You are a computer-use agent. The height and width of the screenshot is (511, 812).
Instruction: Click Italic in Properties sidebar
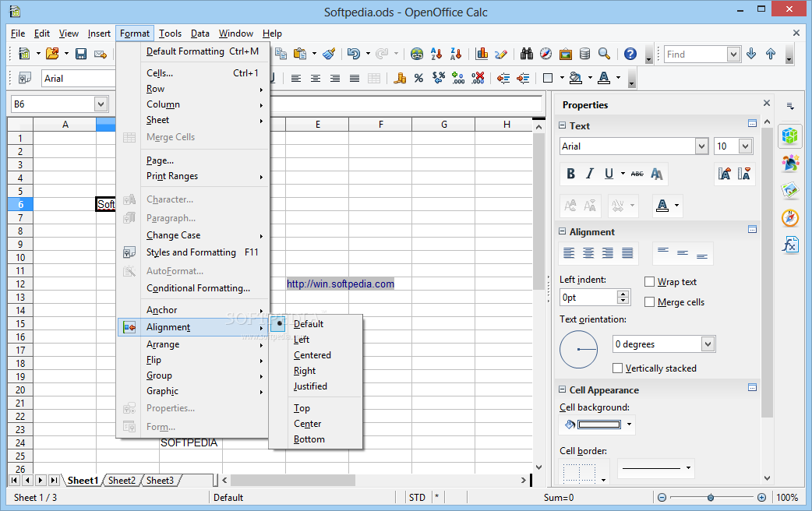coord(590,174)
